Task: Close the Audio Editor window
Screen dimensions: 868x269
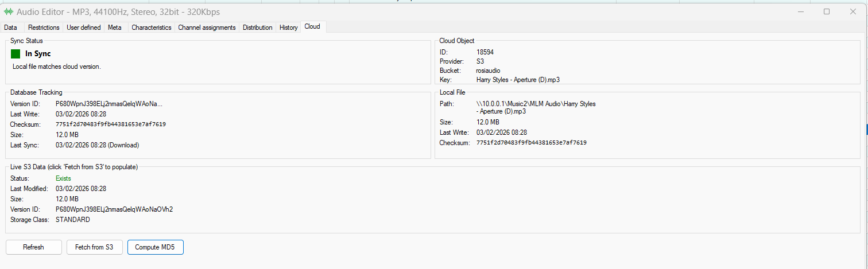Action: point(853,11)
